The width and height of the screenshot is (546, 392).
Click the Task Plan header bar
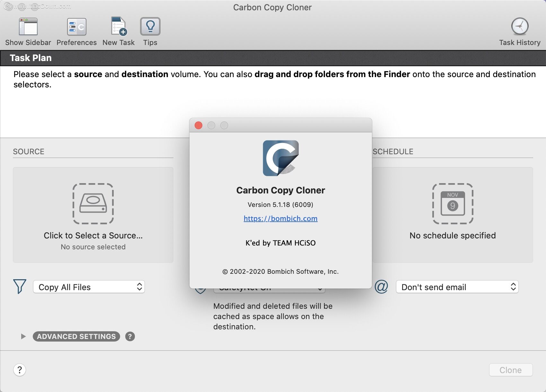coord(273,58)
